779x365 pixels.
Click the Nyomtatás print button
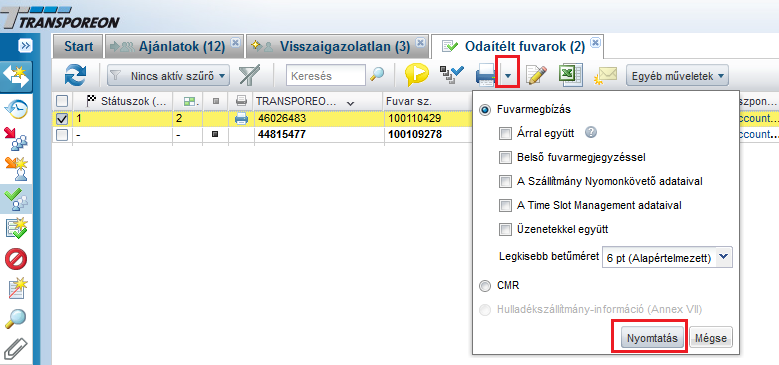pos(652,338)
